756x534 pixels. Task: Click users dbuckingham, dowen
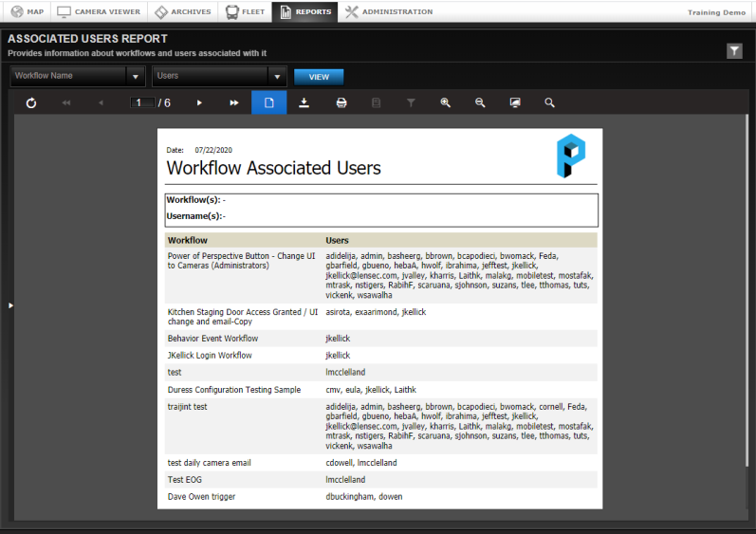coord(364,496)
